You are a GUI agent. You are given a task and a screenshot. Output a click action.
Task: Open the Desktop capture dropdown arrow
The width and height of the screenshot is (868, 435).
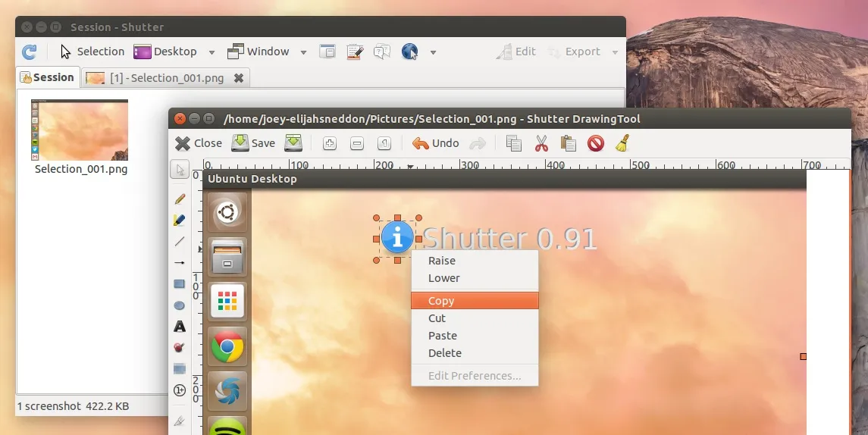click(x=212, y=52)
